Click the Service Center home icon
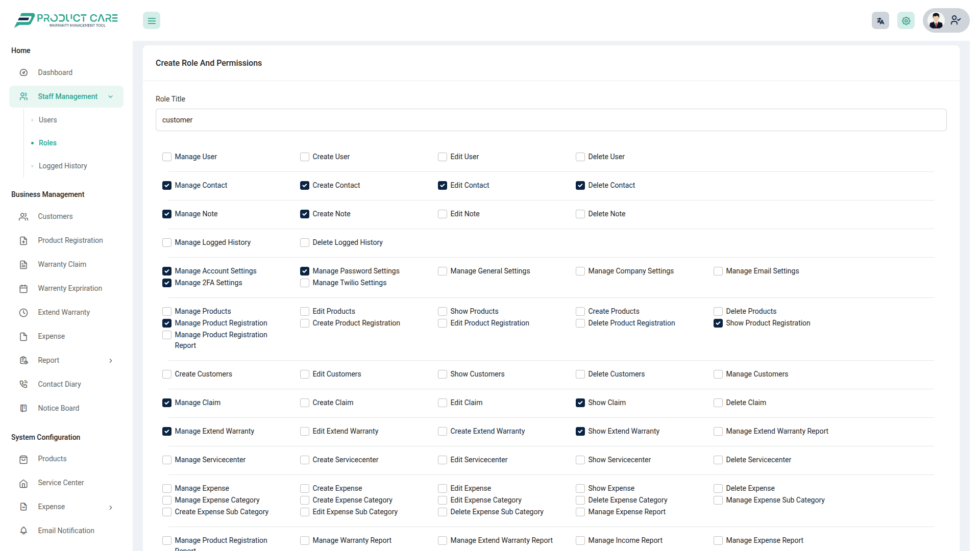980x551 pixels. click(x=23, y=483)
